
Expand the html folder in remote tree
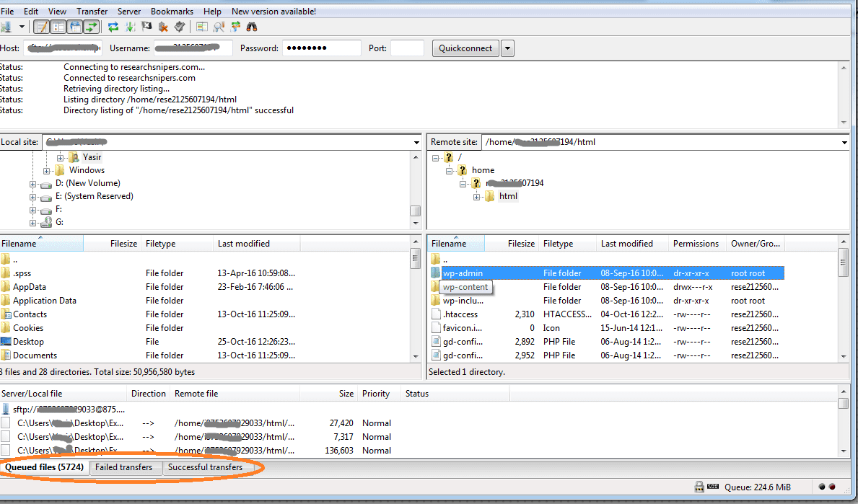[x=477, y=197]
